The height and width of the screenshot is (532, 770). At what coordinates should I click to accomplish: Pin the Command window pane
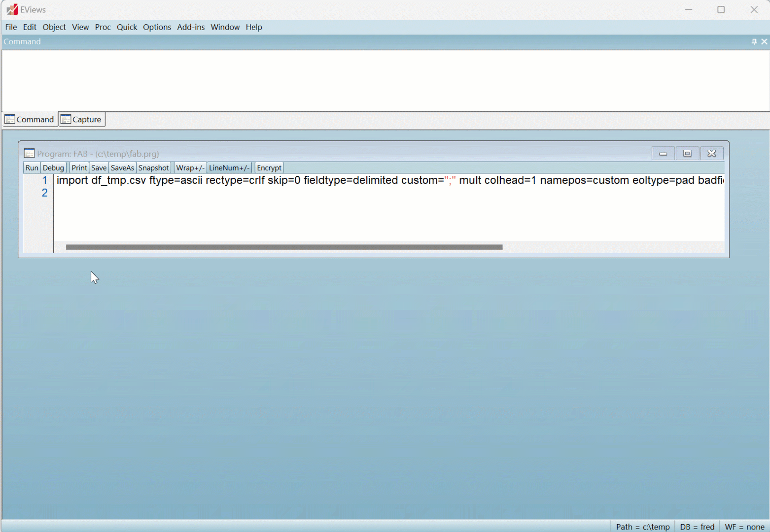coord(754,42)
